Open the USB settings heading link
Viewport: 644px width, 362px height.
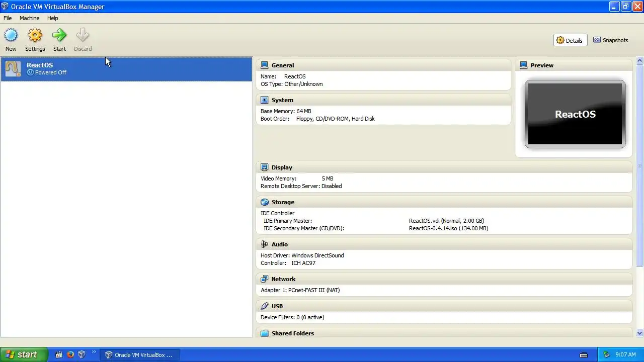[277, 306]
